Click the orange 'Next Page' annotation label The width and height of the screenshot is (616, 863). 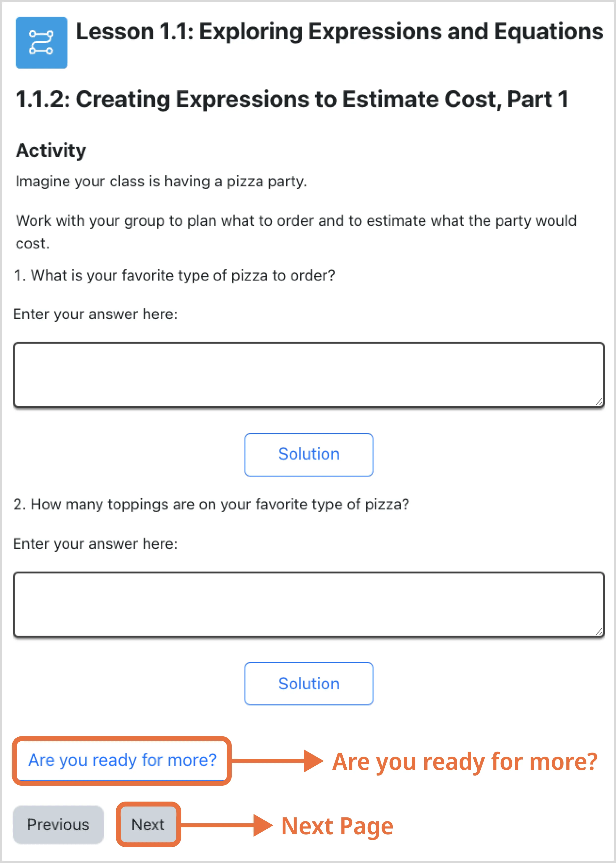(x=337, y=826)
